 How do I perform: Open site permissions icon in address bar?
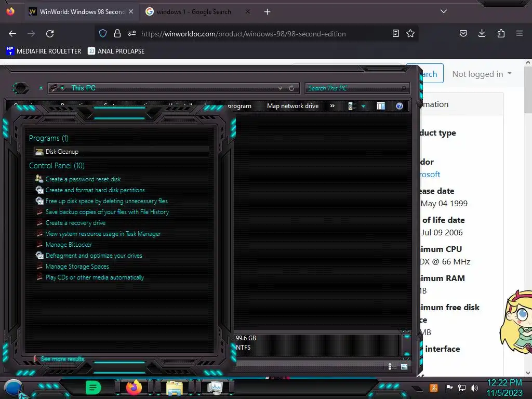pos(132,33)
